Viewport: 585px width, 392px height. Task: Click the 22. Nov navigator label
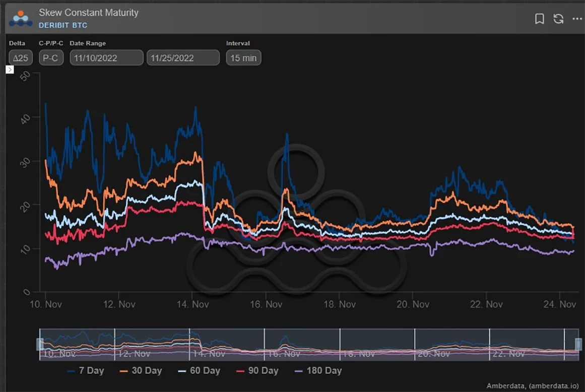(509, 354)
